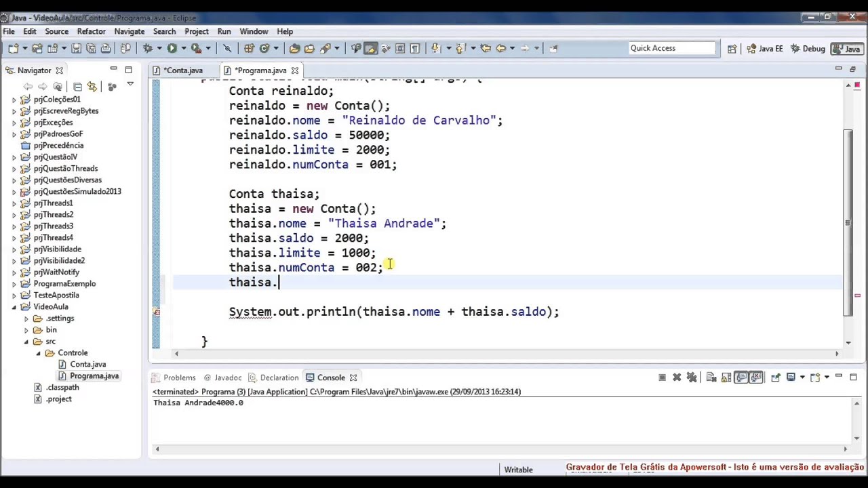Image resolution: width=868 pixels, height=488 pixels.
Task: Open the Display Selected Console dropdown arrow
Action: pyautogui.click(x=802, y=378)
